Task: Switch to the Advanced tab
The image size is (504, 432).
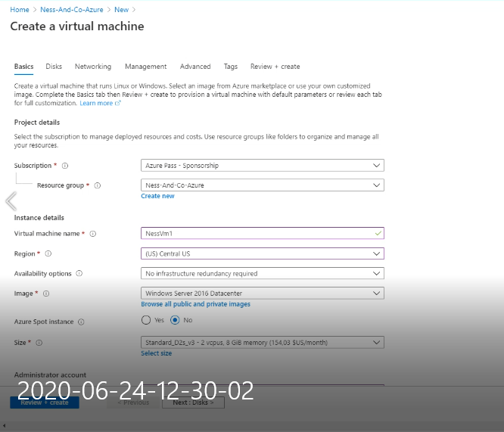Action: coord(195,67)
